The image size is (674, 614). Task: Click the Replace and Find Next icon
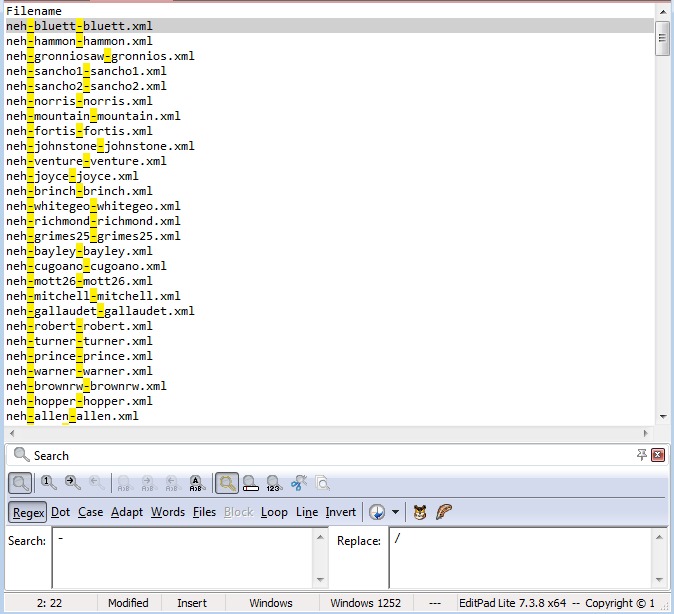coord(147,483)
